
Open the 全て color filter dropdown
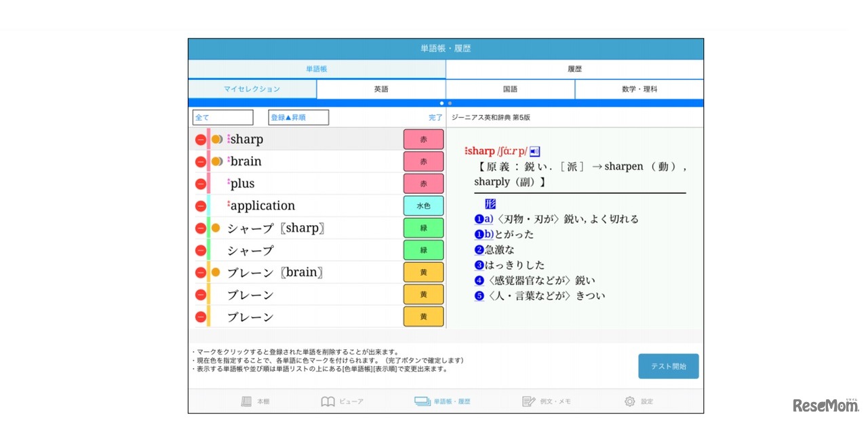point(223,117)
